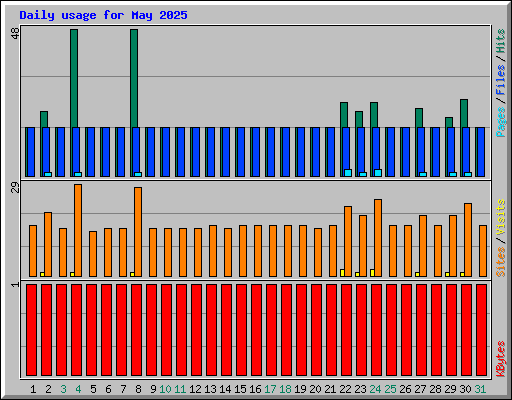Click the orange 'Sites' legend label
Image resolution: width=512 pixels, height=400 pixels.
tap(500, 262)
